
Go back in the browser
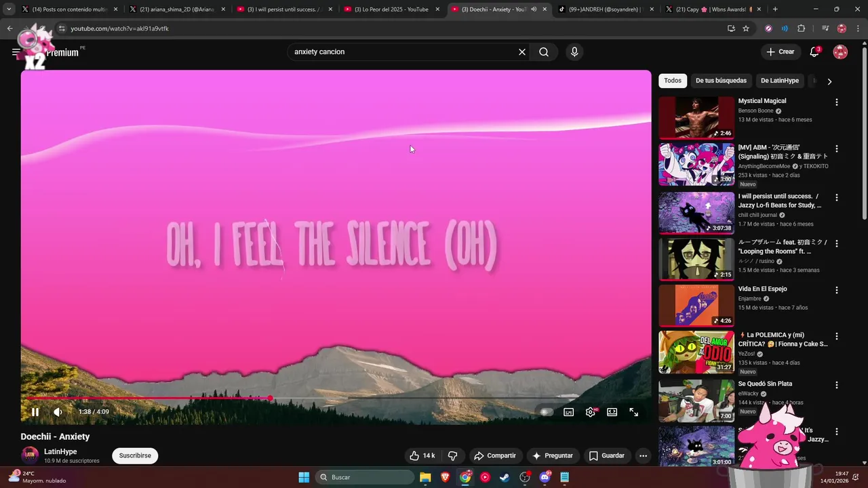coord(9,28)
